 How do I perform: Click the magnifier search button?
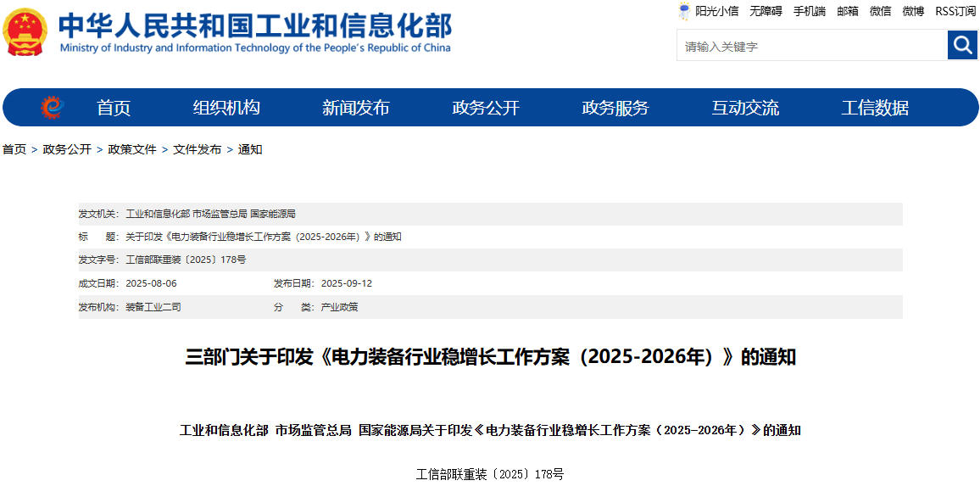coord(962,46)
